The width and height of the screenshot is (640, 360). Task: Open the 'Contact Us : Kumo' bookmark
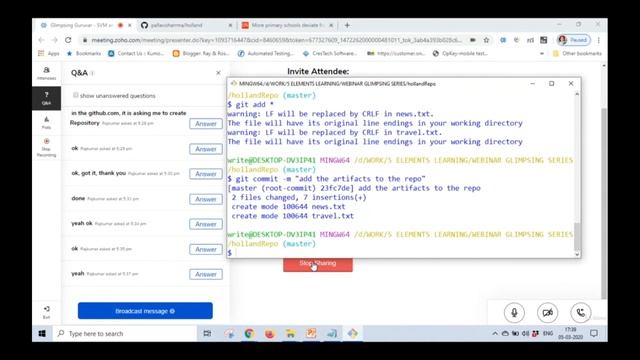pos(136,53)
